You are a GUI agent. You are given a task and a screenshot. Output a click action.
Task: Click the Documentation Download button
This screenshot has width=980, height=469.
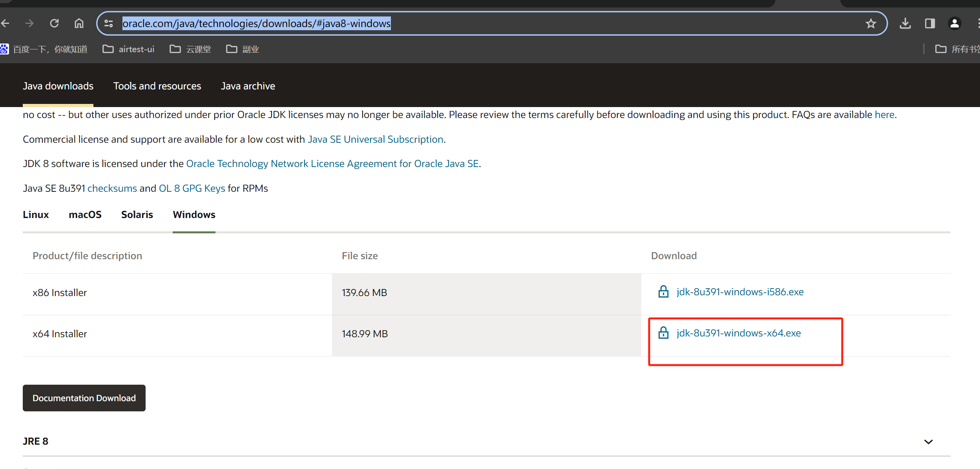point(84,398)
